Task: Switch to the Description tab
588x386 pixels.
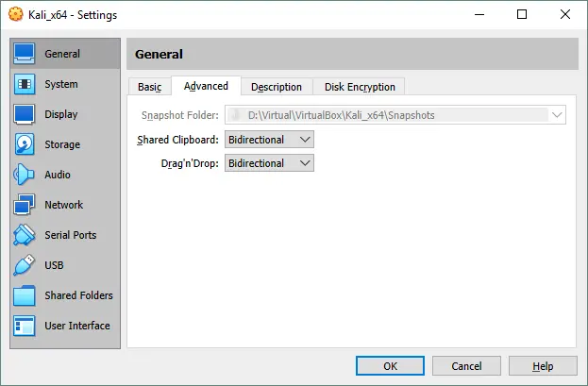Action: point(277,87)
